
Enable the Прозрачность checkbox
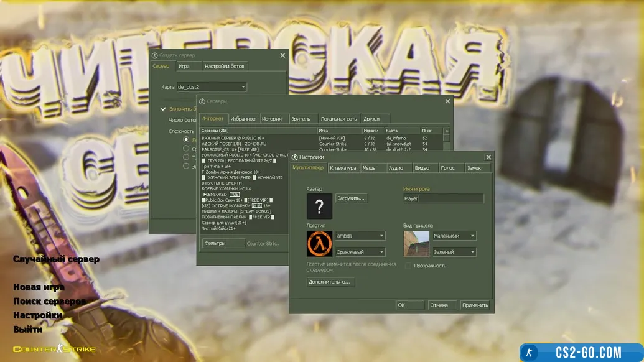408,266
